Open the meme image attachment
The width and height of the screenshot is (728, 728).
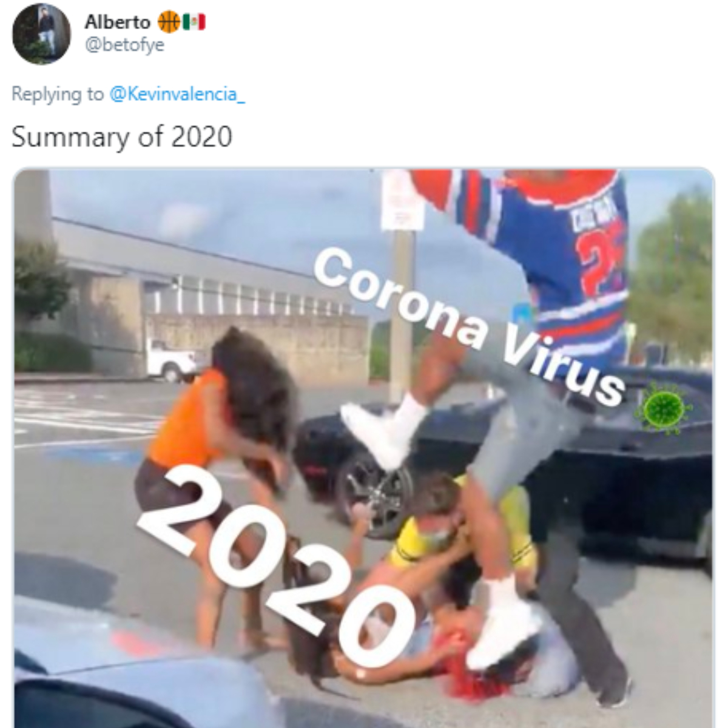364,448
